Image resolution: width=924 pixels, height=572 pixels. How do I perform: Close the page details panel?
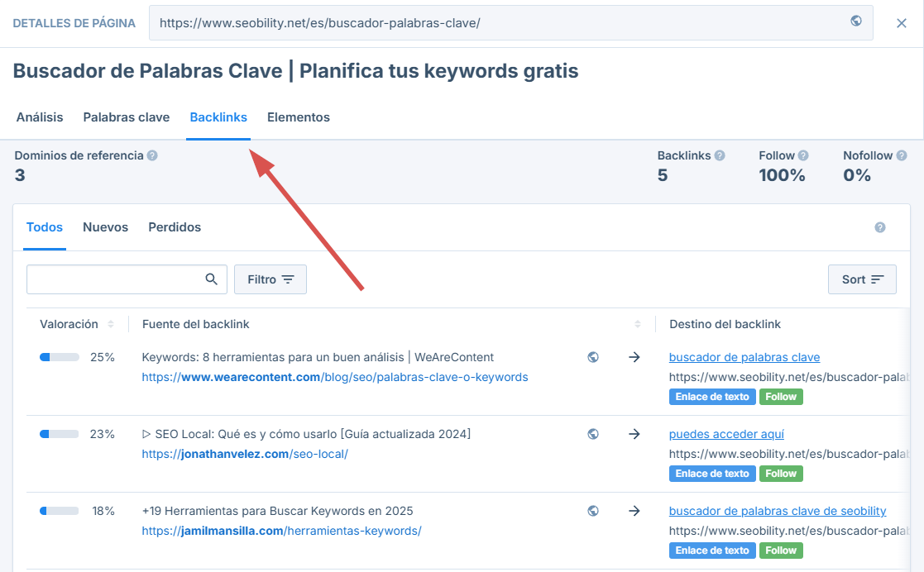tap(902, 23)
